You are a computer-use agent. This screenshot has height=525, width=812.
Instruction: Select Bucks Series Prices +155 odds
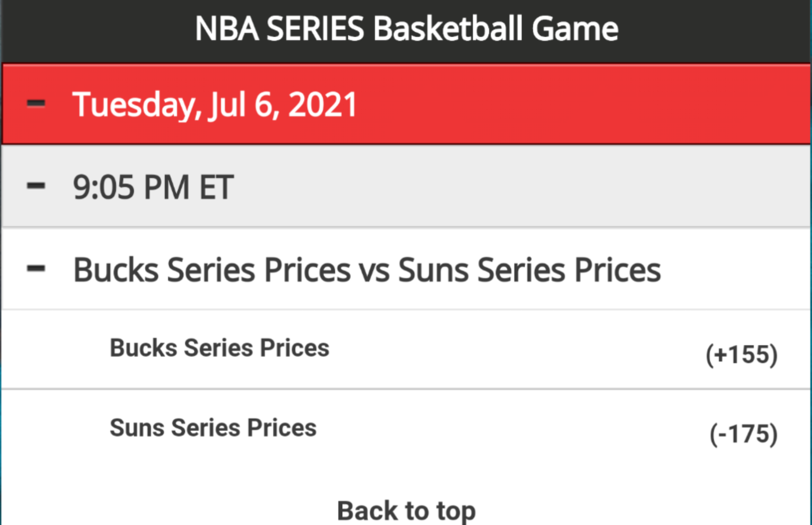pos(406,350)
